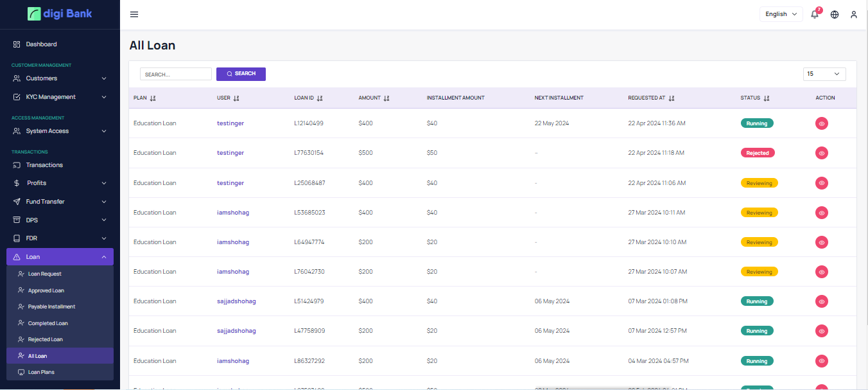Click the digi Bank logo
Viewport: 868px width, 390px height.
[x=60, y=13]
